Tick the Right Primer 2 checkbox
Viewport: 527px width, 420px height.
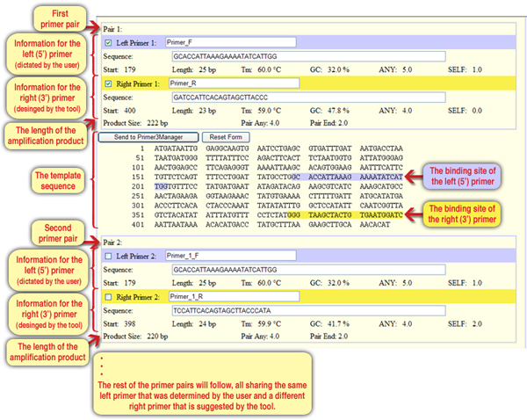click(107, 296)
